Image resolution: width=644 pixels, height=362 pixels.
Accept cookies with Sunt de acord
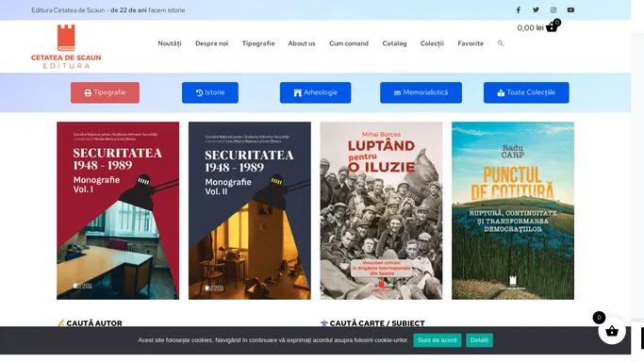click(437, 339)
